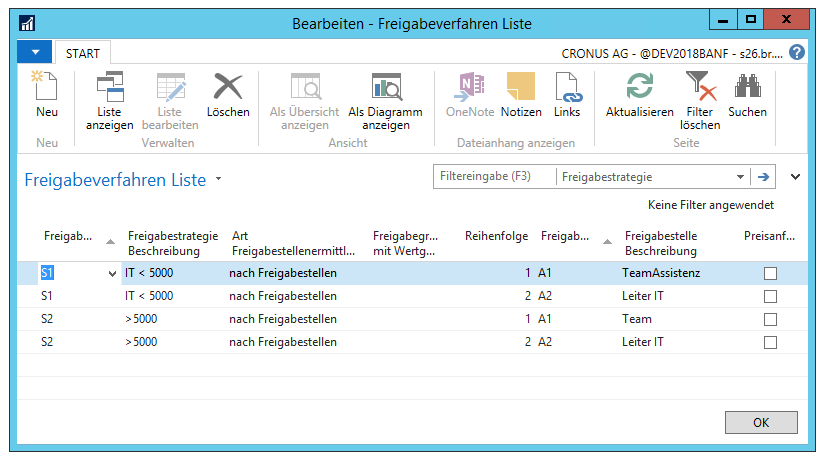
Task: Click the Dynamics NAV app icon in title bar
Action: point(27,24)
